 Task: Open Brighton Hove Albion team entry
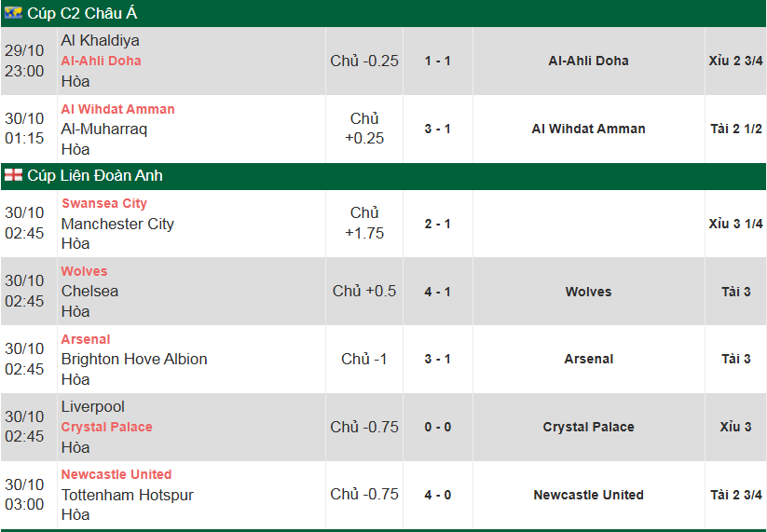[x=134, y=359]
